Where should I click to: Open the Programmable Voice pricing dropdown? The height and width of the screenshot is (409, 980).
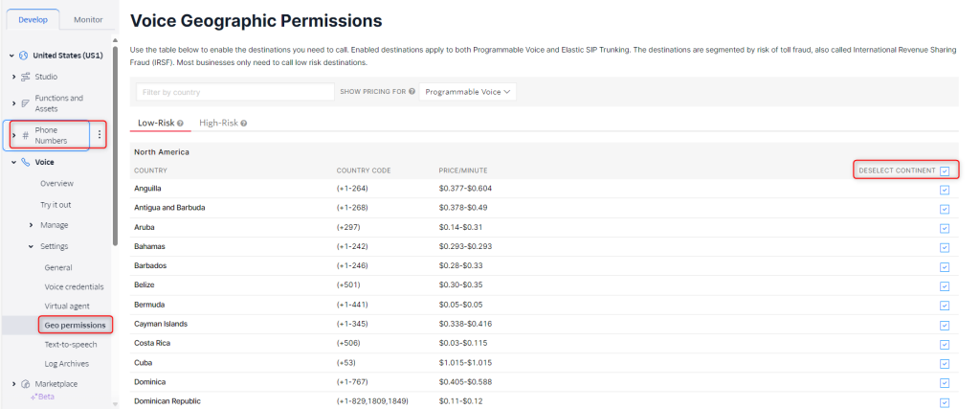coord(468,92)
